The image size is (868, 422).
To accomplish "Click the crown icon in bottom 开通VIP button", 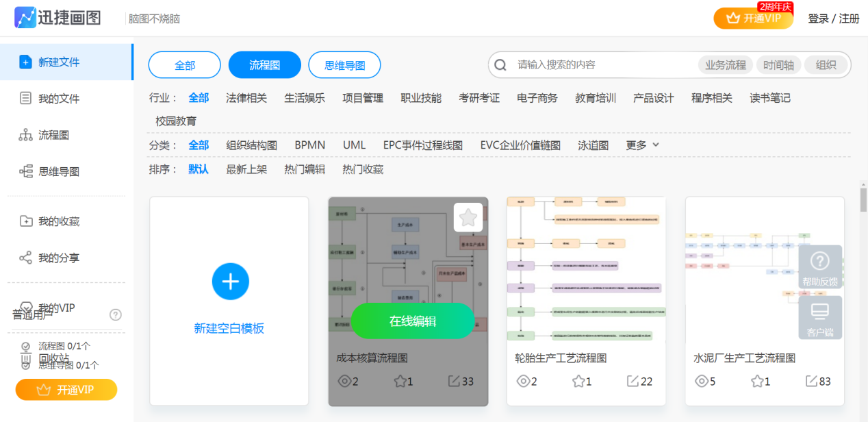I will (x=44, y=390).
